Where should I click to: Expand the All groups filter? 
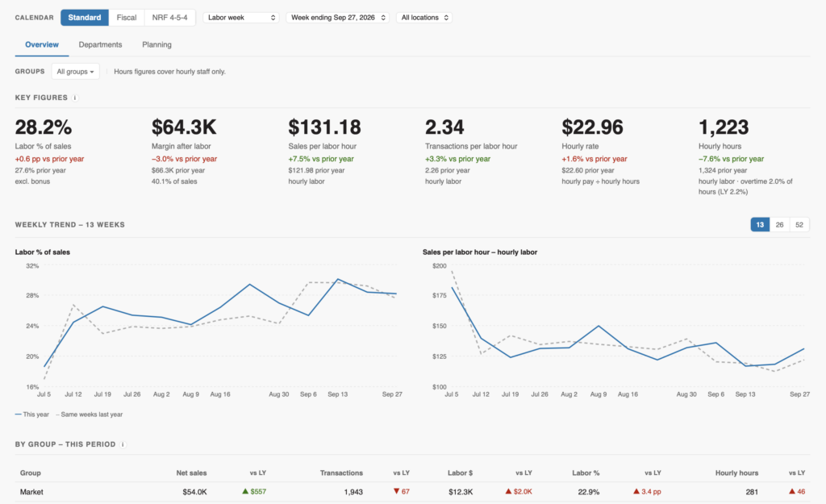coord(75,72)
